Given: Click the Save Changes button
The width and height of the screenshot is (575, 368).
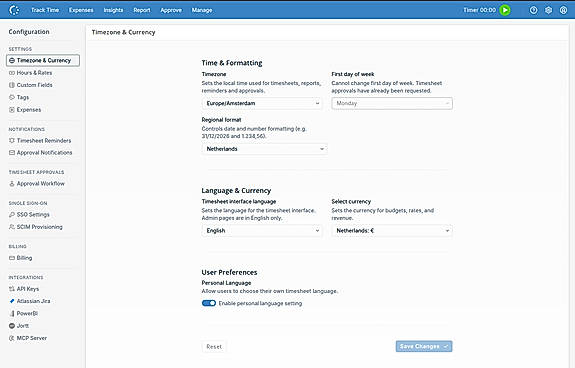Looking at the screenshot, I should pyautogui.click(x=424, y=346).
